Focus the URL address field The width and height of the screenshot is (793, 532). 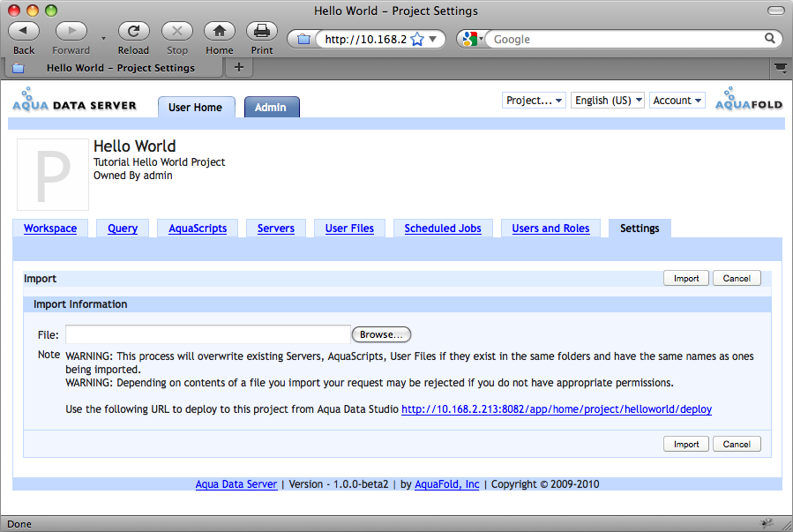tap(365, 39)
